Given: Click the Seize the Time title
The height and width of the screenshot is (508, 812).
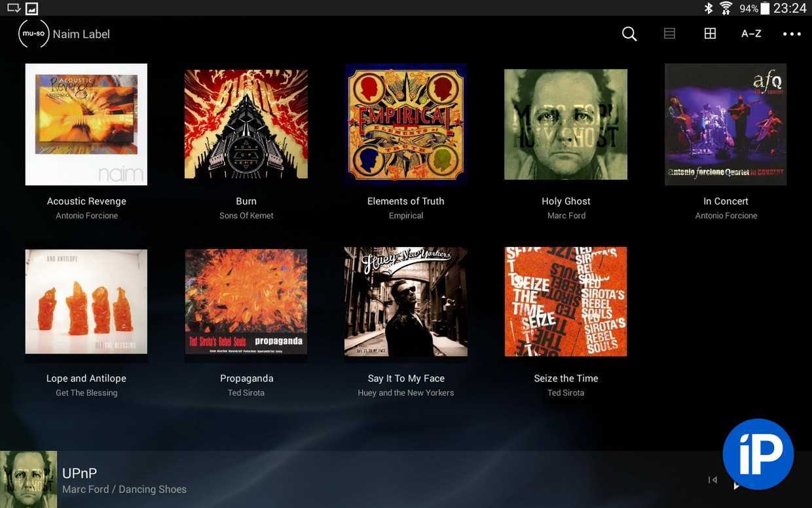Looking at the screenshot, I should pyautogui.click(x=566, y=378).
